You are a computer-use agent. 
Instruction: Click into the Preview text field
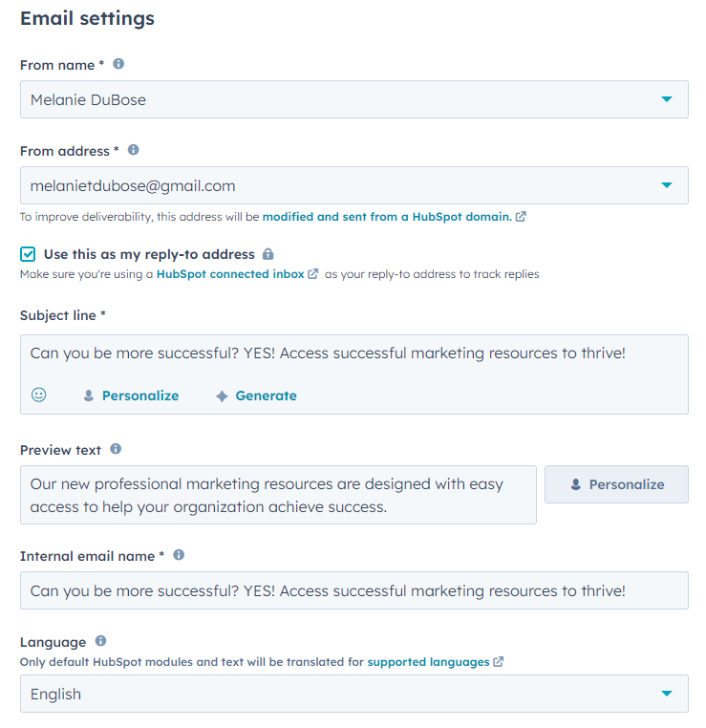point(278,495)
